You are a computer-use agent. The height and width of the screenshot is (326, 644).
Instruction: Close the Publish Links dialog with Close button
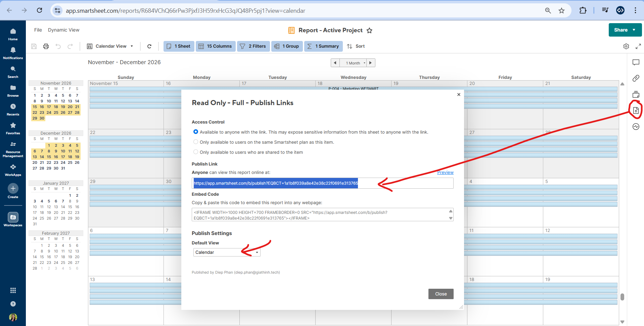click(441, 294)
